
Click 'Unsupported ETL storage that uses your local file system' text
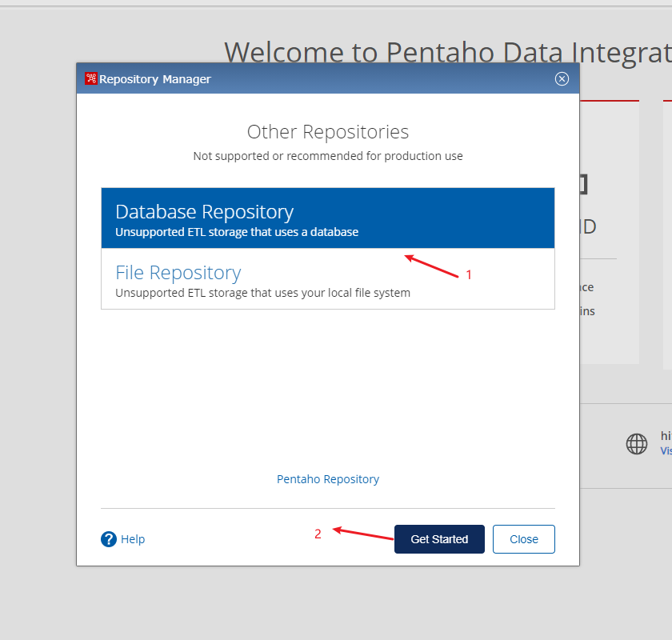click(262, 293)
